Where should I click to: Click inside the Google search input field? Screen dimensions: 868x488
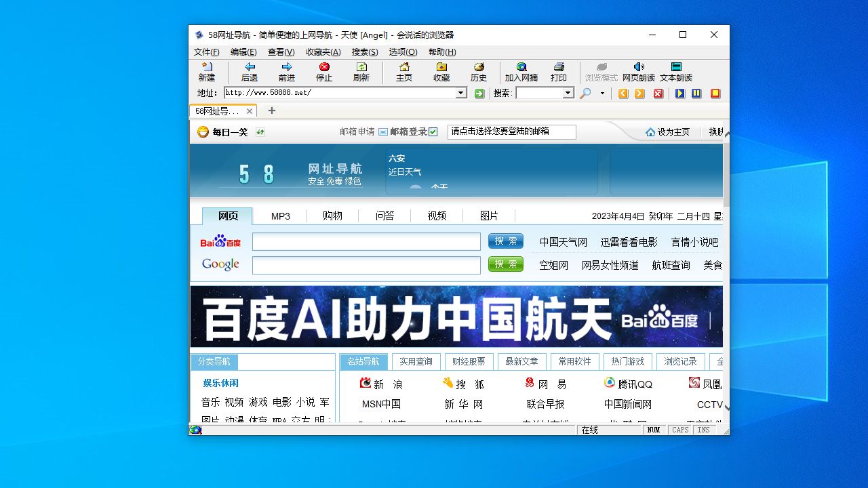click(366, 264)
